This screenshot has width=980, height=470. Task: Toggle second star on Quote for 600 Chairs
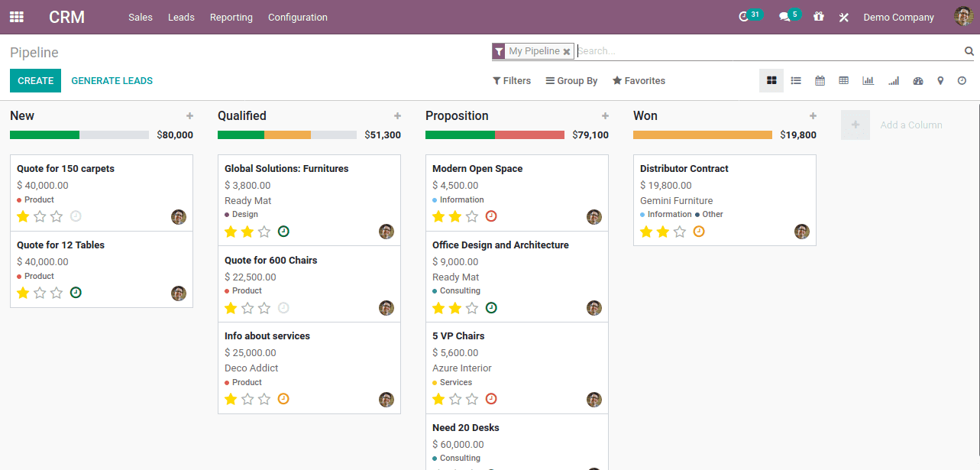point(247,308)
